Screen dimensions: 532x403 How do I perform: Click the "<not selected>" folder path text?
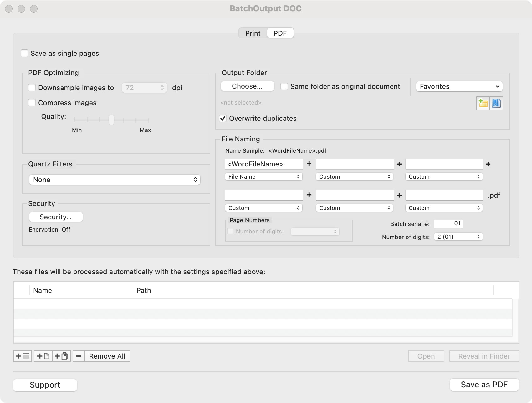click(x=241, y=103)
